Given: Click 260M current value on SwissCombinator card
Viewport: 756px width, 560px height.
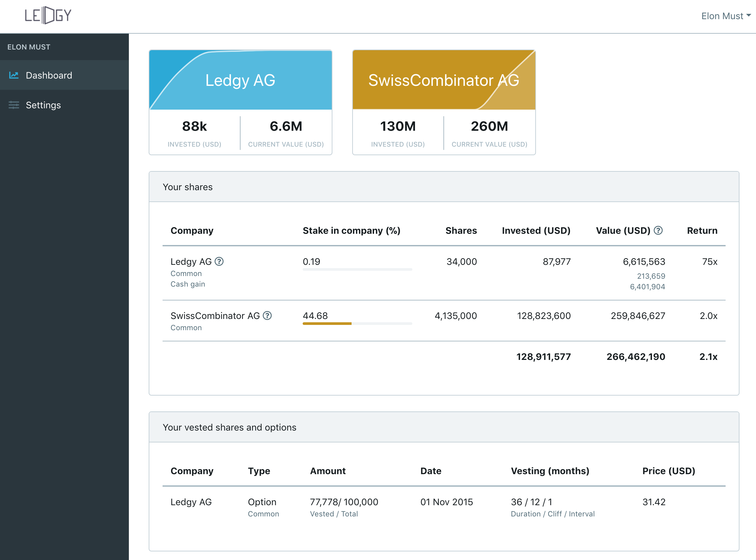Looking at the screenshot, I should pyautogui.click(x=489, y=126).
